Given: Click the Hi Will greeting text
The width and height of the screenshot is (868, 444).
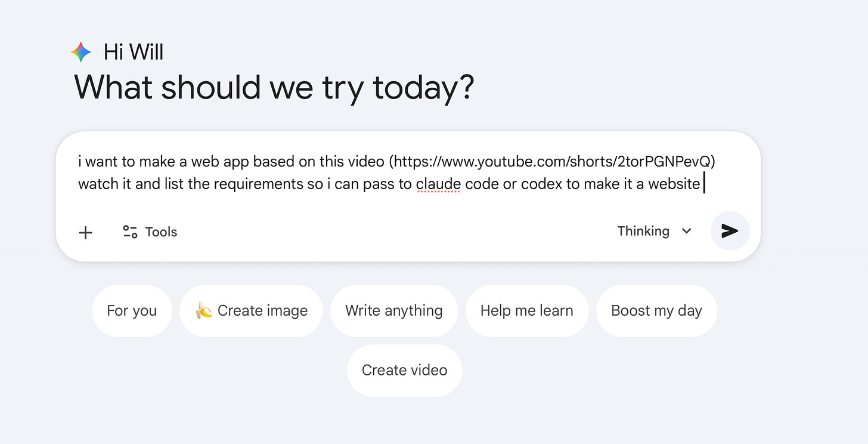Looking at the screenshot, I should pos(134,53).
